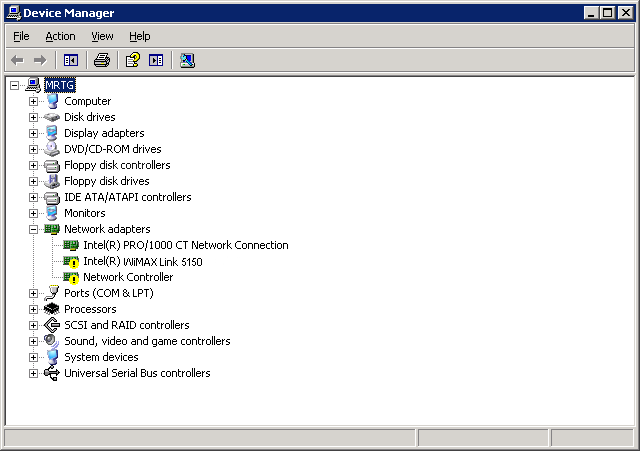Collapse the MRTG root node
Image resolution: width=640 pixels, height=451 pixels.
pyautogui.click(x=14, y=85)
